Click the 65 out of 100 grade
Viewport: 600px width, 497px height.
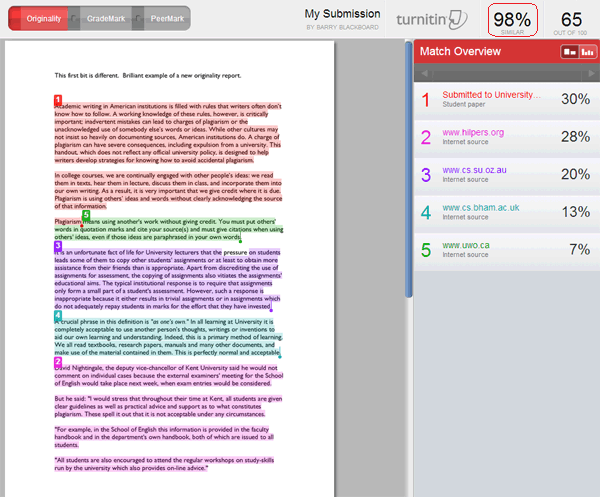571,20
